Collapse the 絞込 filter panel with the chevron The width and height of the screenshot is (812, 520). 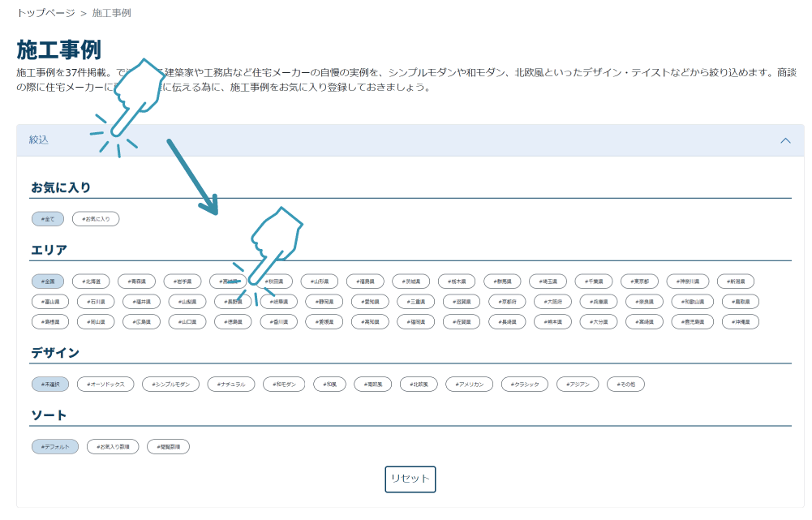pos(784,140)
